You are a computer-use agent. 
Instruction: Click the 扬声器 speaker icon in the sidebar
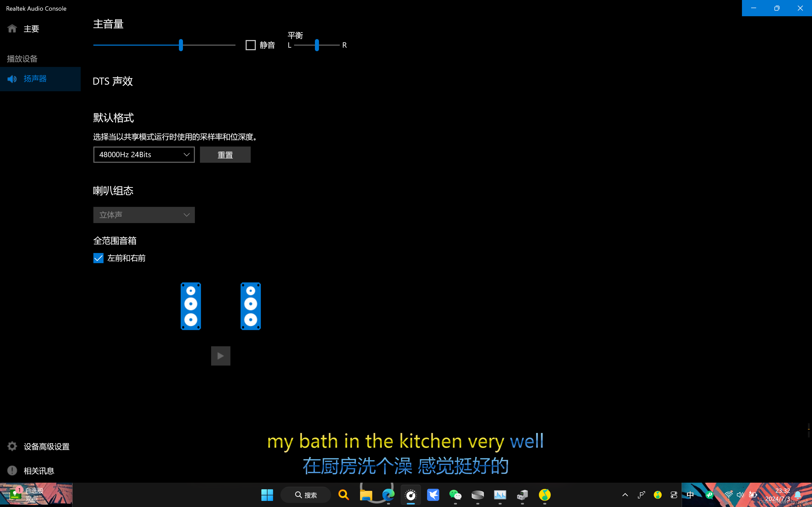click(x=12, y=79)
